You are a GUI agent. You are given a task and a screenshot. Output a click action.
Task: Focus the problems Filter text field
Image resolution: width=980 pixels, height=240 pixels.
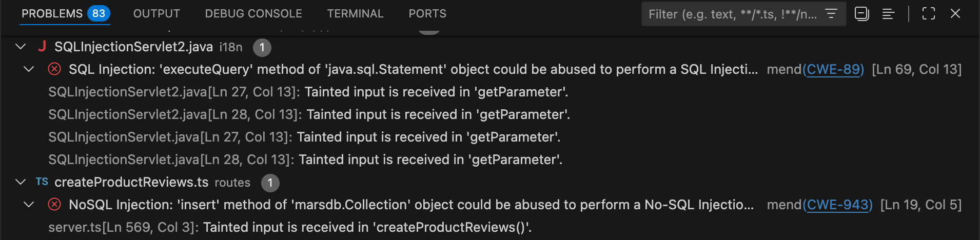[733, 14]
